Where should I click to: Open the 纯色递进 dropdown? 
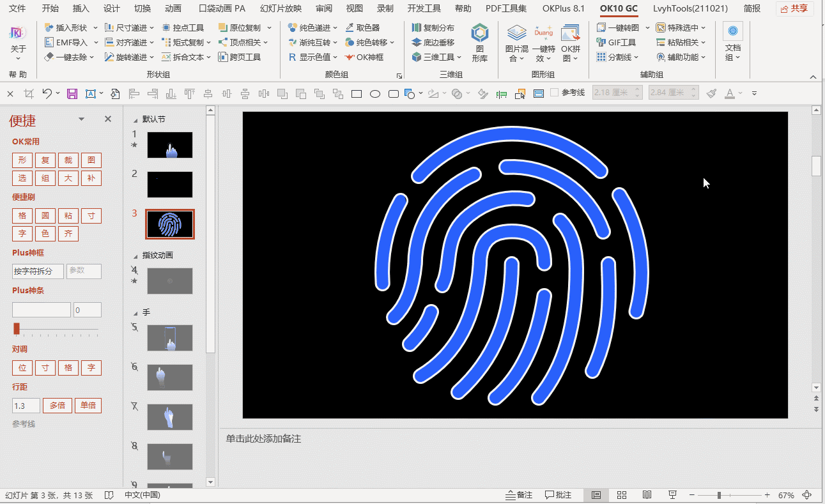(335, 28)
